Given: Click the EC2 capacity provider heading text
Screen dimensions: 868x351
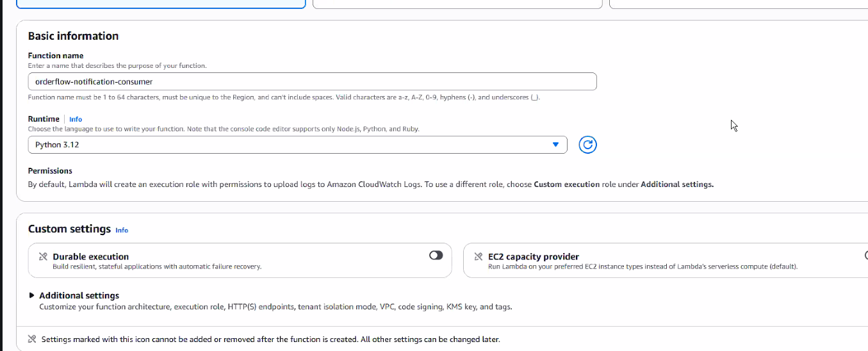Looking at the screenshot, I should tap(534, 256).
